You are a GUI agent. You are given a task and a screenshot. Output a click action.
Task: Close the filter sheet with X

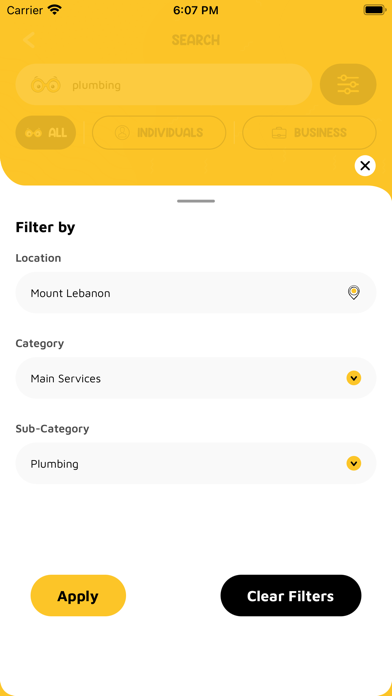365,166
